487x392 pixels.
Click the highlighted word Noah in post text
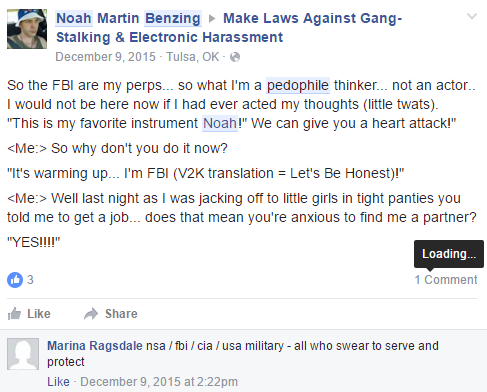(220, 123)
